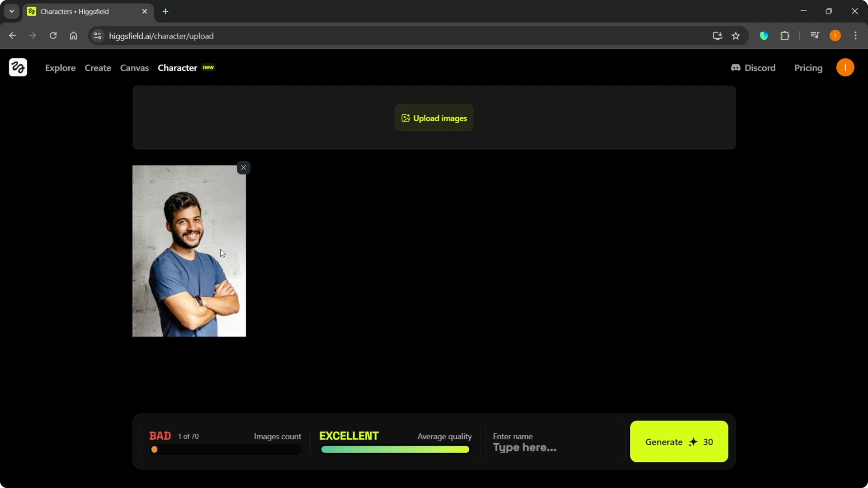The width and height of the screenshot is (868, 488).
Task: Navigate home using the home icon
Action: 74,36
